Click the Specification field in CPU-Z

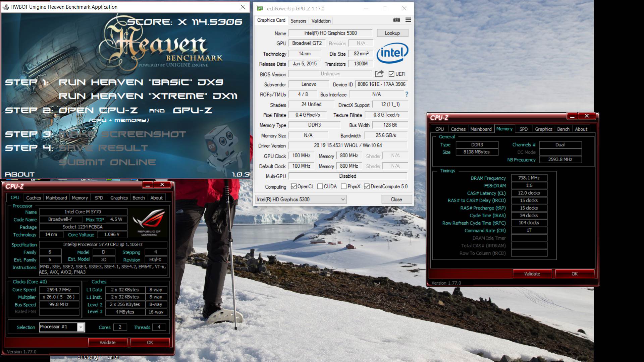coord(103,245)
